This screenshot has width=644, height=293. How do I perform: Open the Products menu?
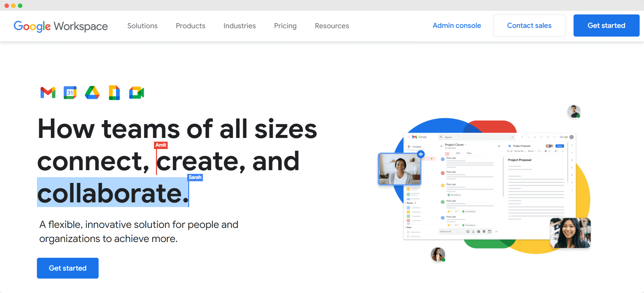pyautogui.click(x=191, y=26)
